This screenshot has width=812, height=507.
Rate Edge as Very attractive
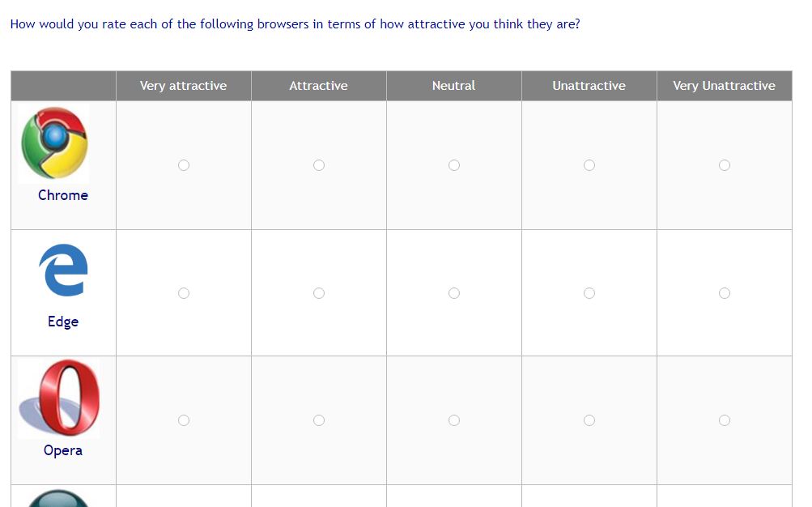(184, 293)
